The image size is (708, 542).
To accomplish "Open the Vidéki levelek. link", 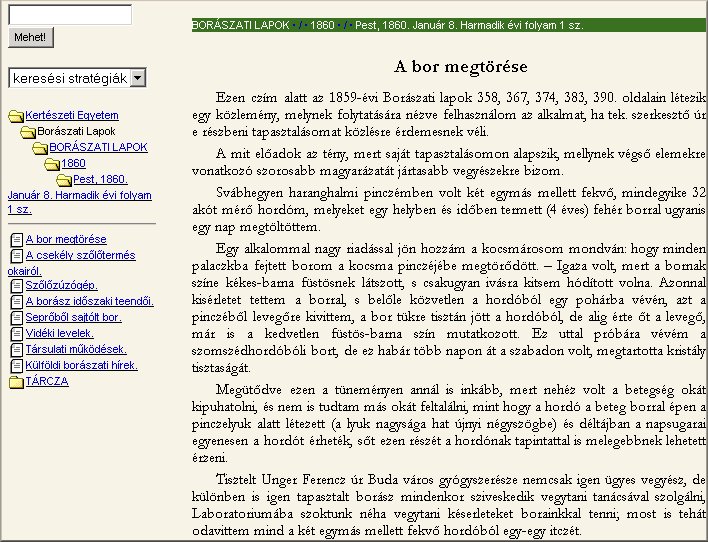I will coord(60,333).
